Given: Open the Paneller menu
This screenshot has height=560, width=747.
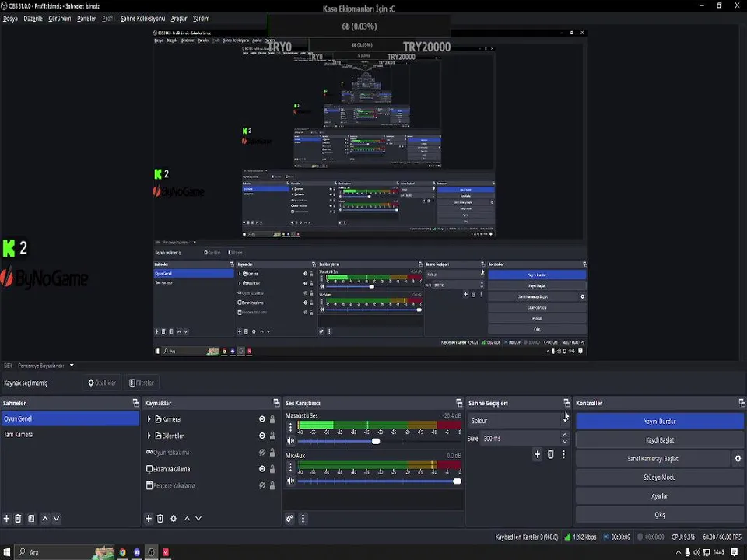Looking at the screenshot, I should (86, 19).
